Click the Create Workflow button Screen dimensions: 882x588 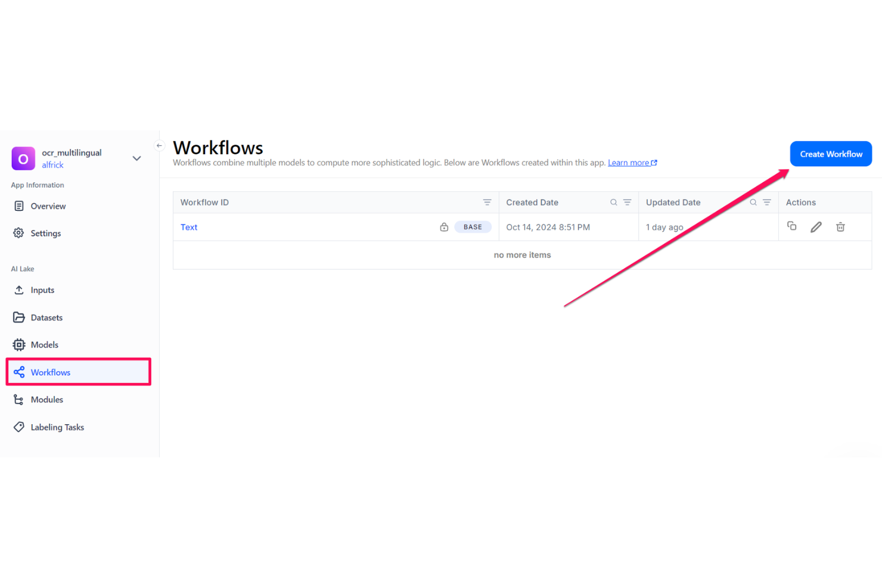pos(831,154)
